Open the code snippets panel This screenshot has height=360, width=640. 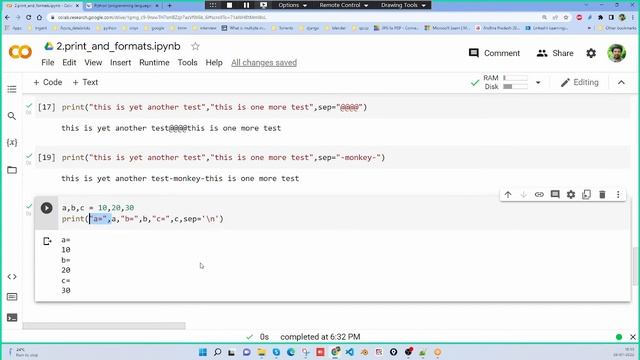(12, 277)
